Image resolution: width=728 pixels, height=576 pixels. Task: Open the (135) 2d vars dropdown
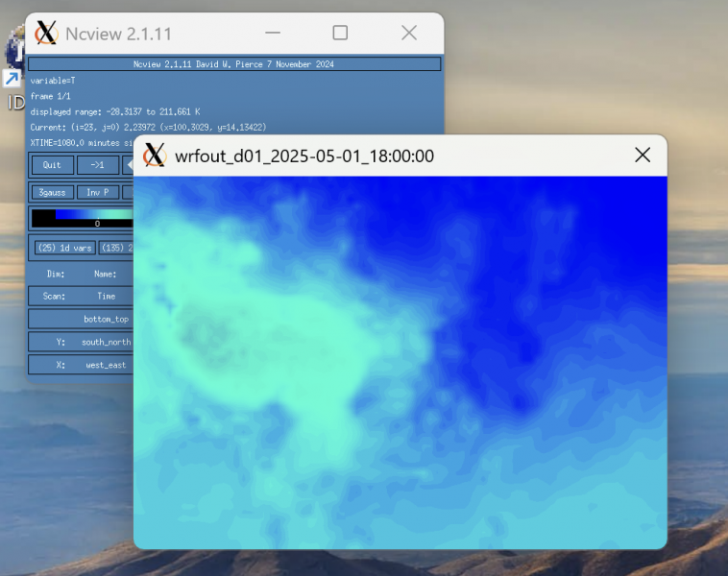pos(115,248)
